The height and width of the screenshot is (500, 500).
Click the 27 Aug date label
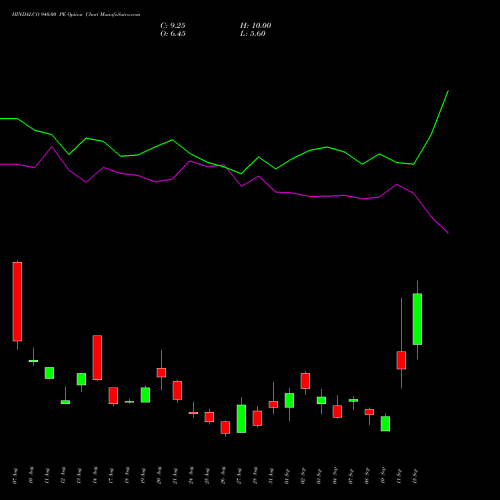[x=239, y=476]
